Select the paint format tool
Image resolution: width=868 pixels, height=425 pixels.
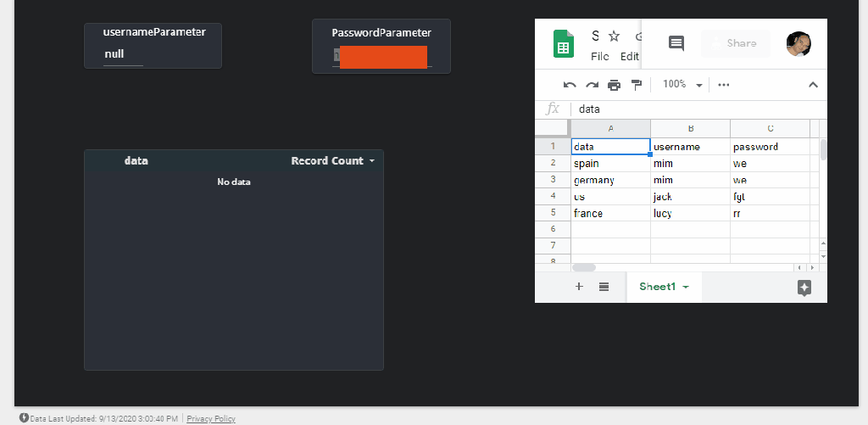point(636,85)
